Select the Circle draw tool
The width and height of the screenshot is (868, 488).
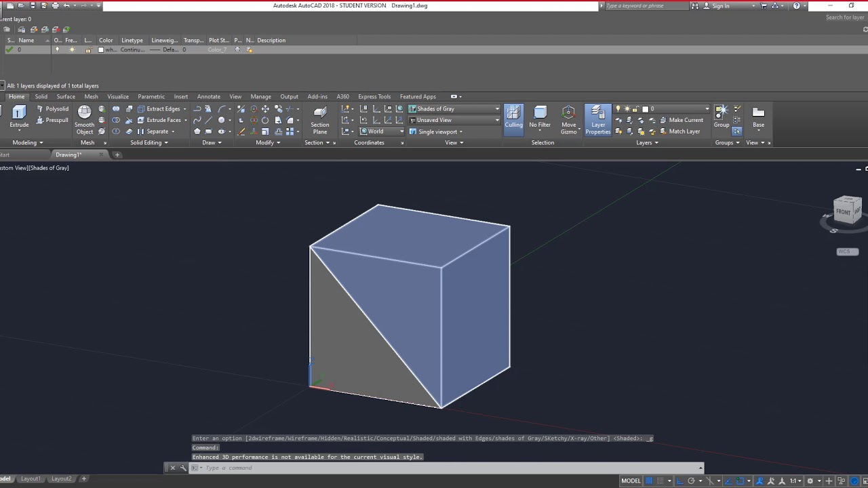coord(221,120)
